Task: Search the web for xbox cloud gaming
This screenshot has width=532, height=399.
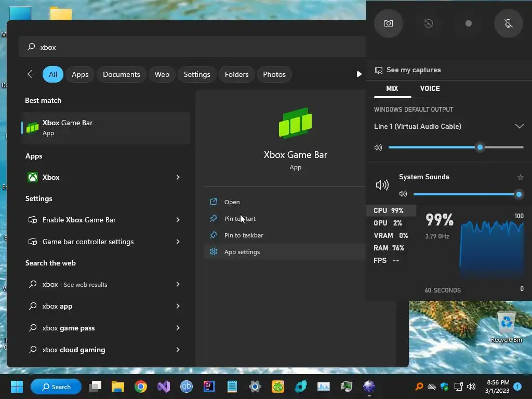Action: tap(74, 350)
